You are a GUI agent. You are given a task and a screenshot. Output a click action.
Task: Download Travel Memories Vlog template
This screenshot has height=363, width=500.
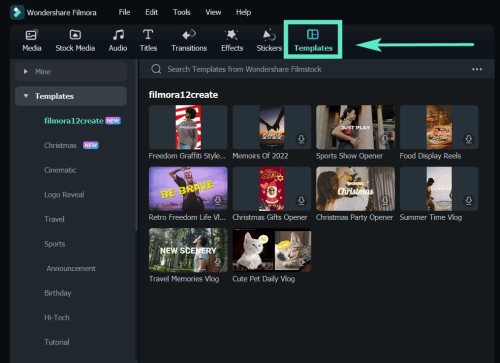(x=218, y=262)
